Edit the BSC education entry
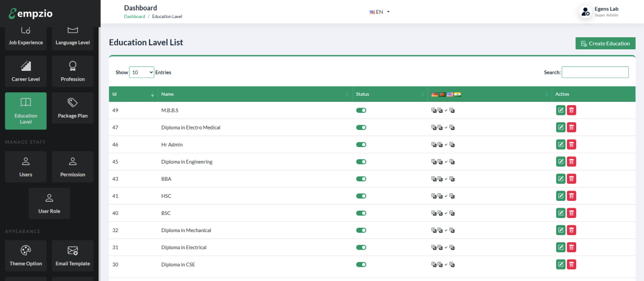Viewport: 644px width, 281px height. pyautogui.click(x=561, y=213)
